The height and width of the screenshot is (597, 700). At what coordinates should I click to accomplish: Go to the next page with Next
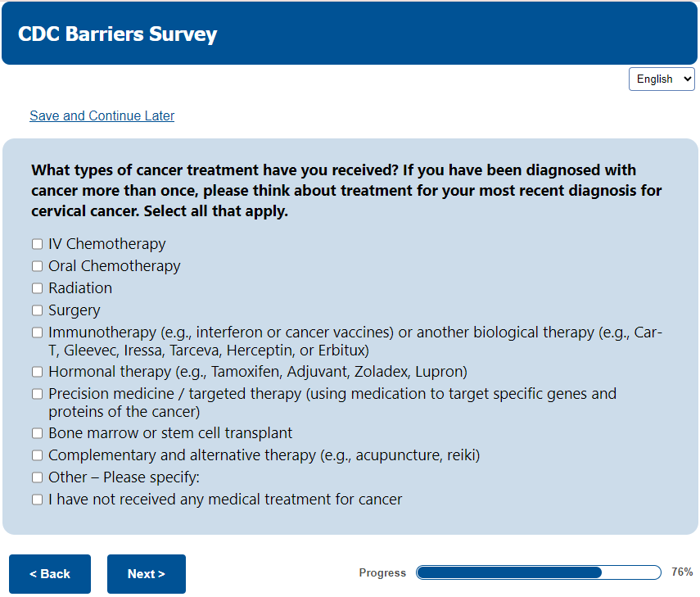[x=146, y=574]
